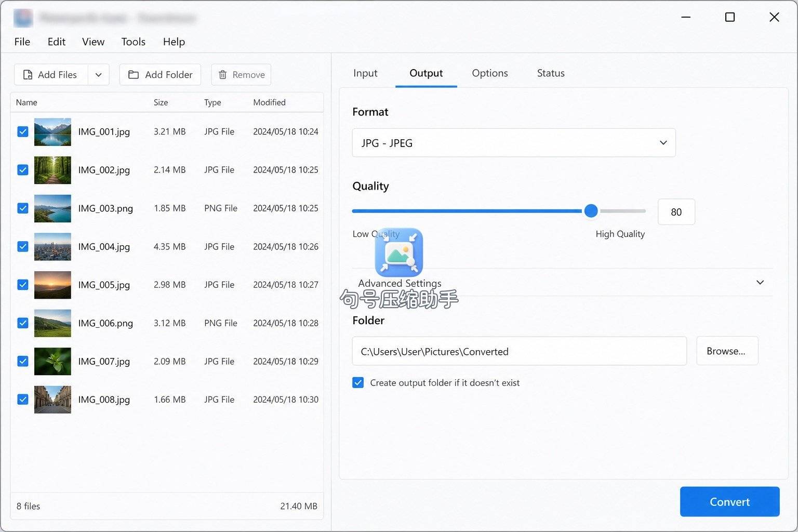The image size is (798, 532).
Task: Click the Browse... button
Action: point(727,351)
